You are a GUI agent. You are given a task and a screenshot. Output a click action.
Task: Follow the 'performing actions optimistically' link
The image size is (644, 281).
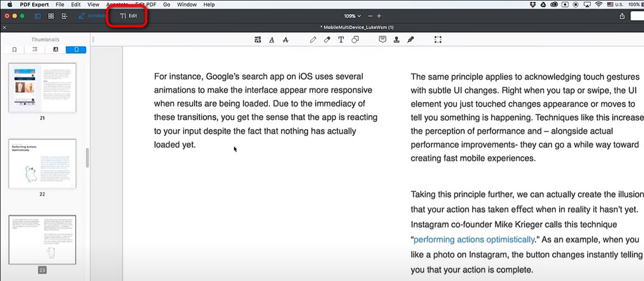pyautogui.click(x=474, y=240)
